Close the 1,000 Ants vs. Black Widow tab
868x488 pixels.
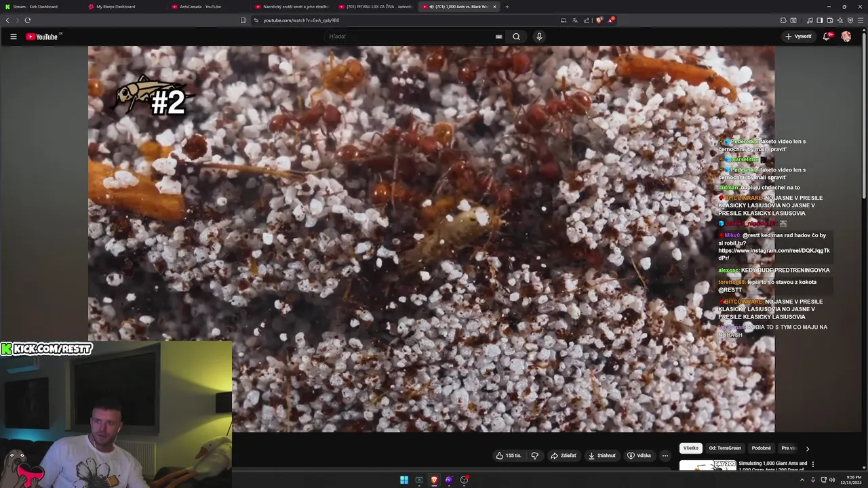pyautogui.click(x=494, y=7)
